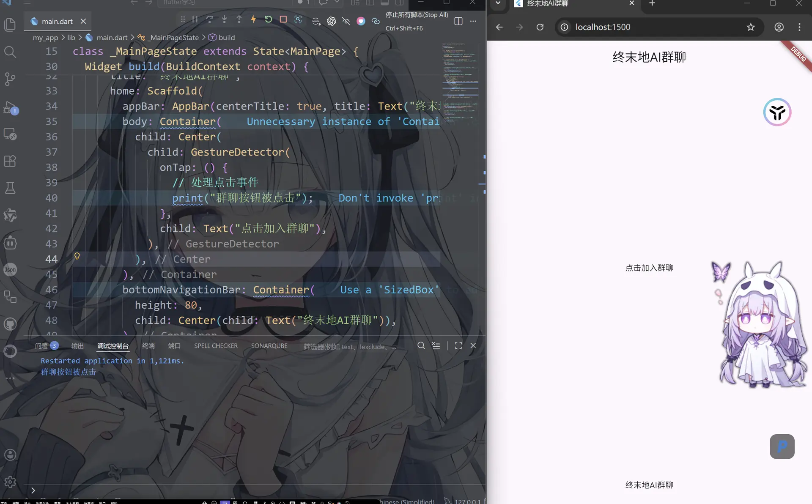
Task: Maximize the bottom panel size
Action: (x=458, y=346)
